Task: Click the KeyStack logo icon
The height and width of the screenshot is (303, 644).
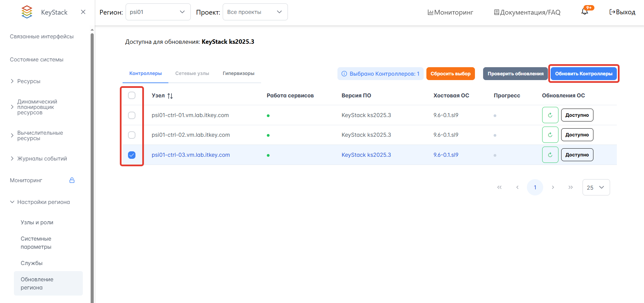Action: tap(27, 12)
